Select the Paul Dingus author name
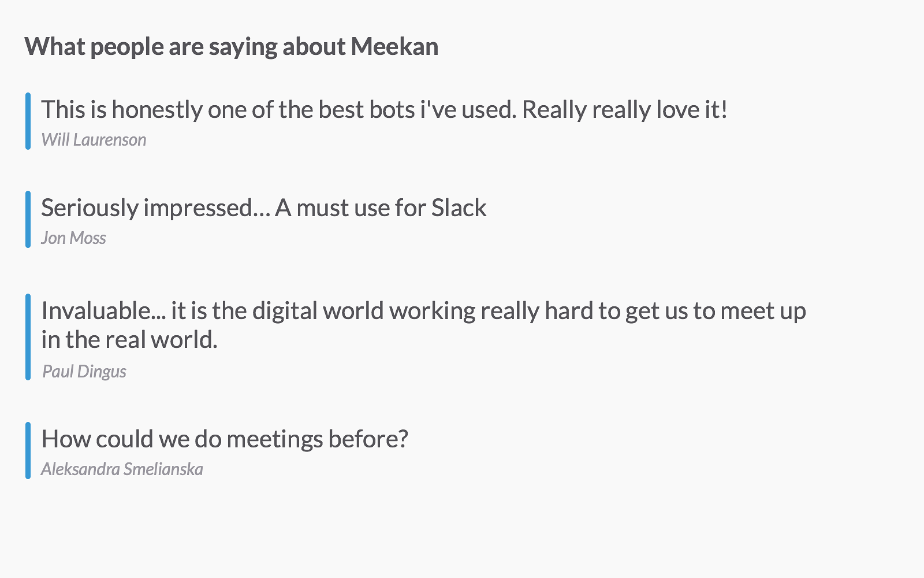 84,372
